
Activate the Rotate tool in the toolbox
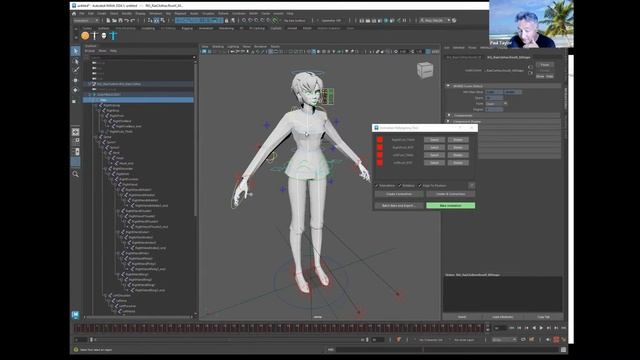click(x=76, y=90)
